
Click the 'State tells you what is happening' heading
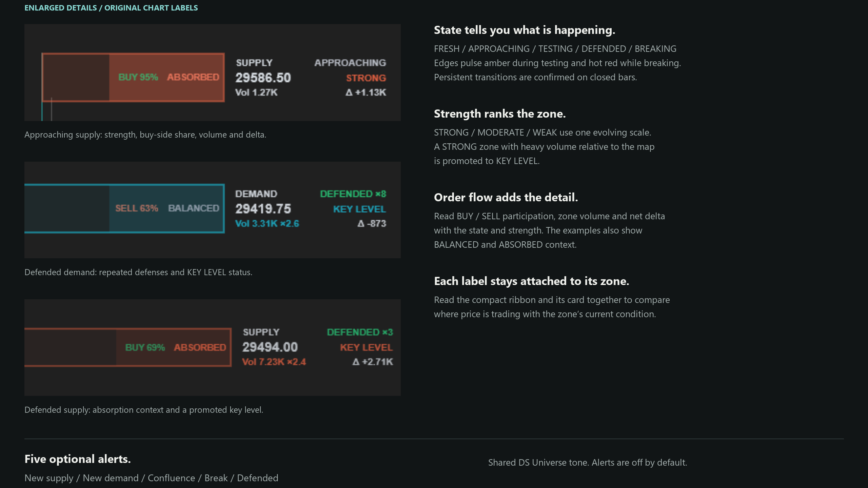(525, 30)
